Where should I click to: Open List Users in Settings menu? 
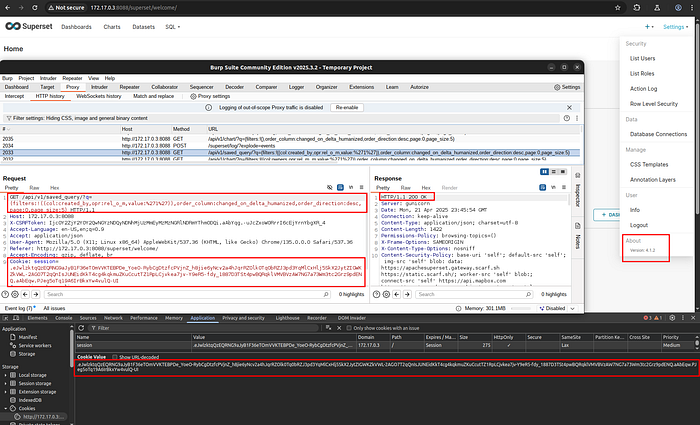click(642, 58)
